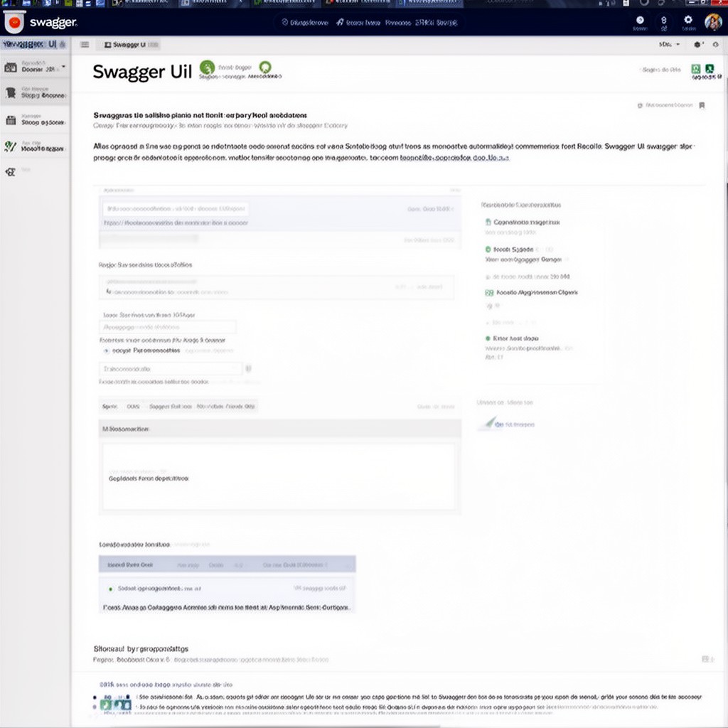Viewport: 728px width, 728px height.
Task: Toggle the hamburger menu icon beside the Swagger UI tab
Action: (x=85, y=45)
